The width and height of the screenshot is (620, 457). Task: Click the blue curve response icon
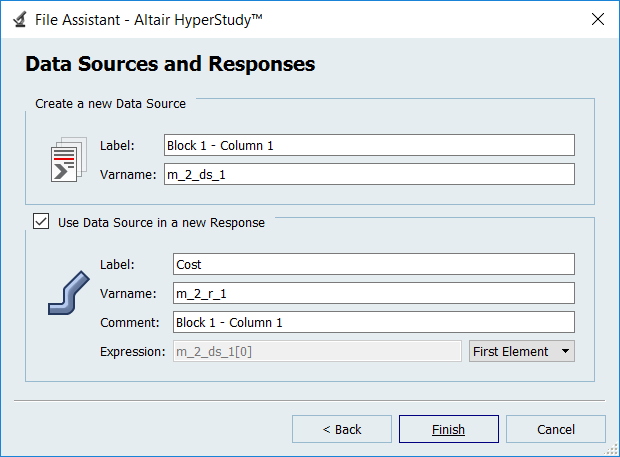pos(68,295)
